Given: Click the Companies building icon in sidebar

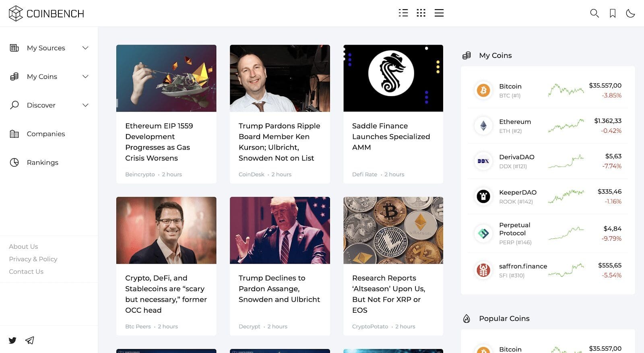Looking at the screenshot, I should pos(14,134).
